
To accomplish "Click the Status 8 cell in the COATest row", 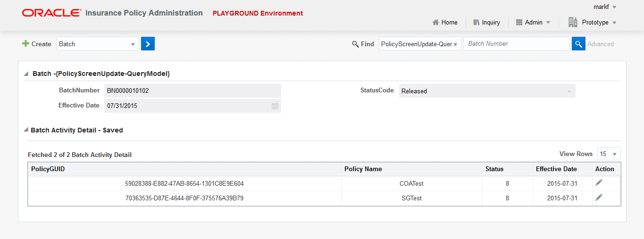I will (508, 183).
